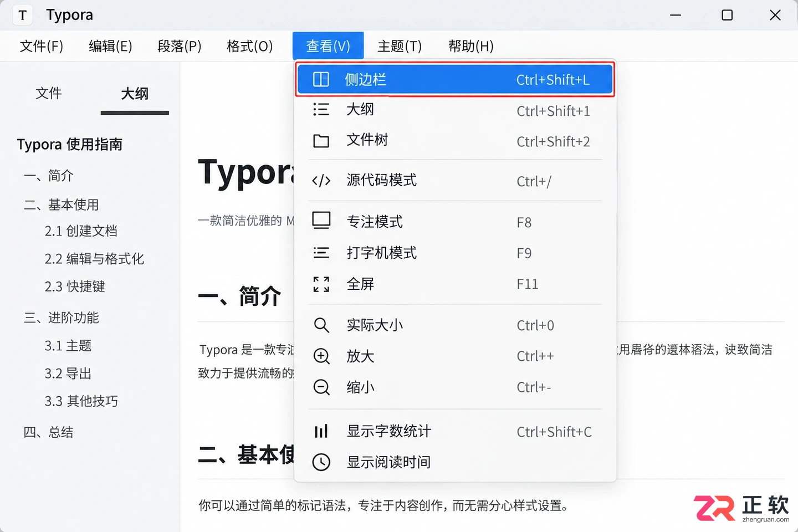
Task: Open the 文件(F) menu
Action: pyautogui.click(x=42, y=46)
